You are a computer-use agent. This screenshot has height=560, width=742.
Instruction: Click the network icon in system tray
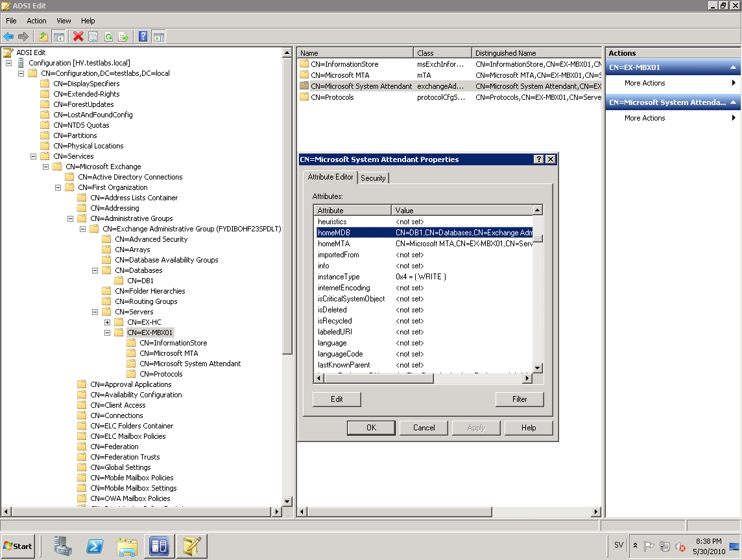pos(664,546)
